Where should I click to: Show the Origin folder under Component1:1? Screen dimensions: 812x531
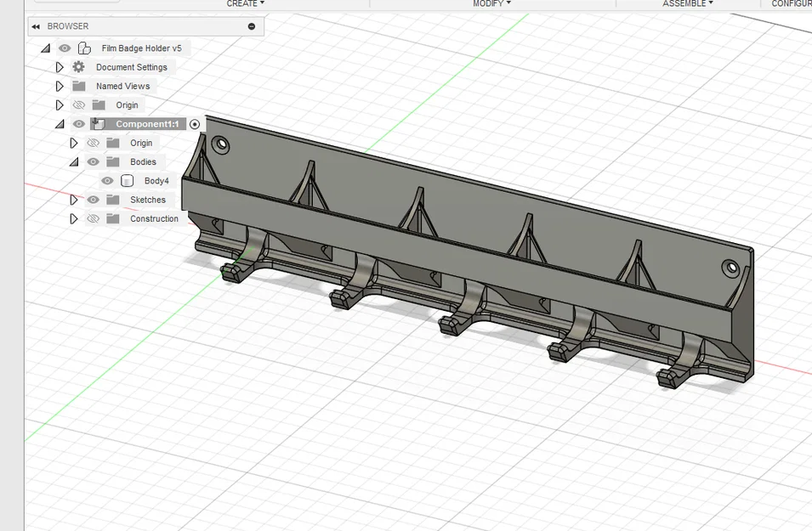click(94, 143)
